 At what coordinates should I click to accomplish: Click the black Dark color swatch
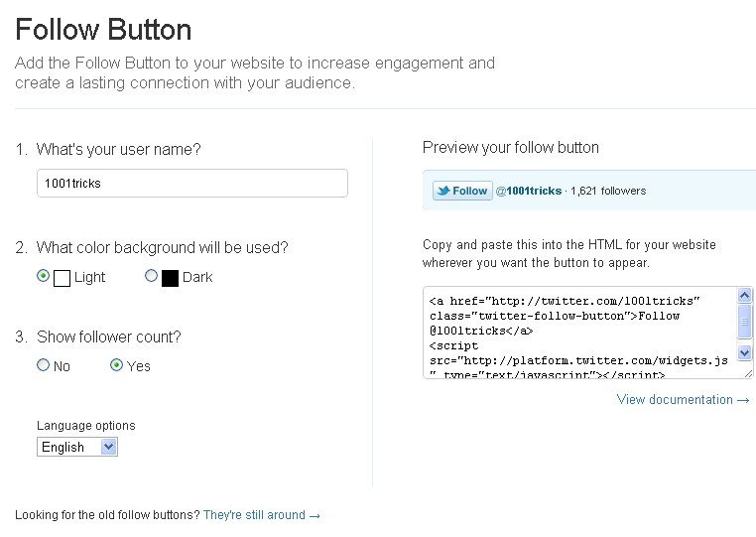(170, 278)
